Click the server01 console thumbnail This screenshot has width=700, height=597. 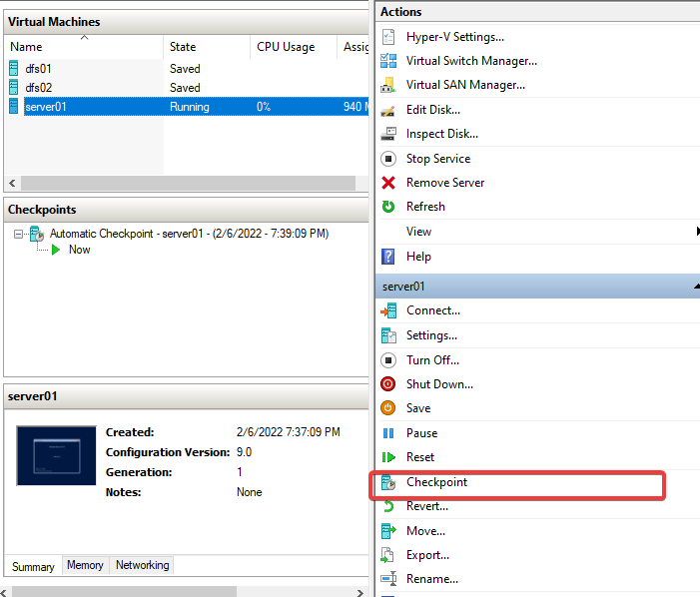(x=56, y=455)
